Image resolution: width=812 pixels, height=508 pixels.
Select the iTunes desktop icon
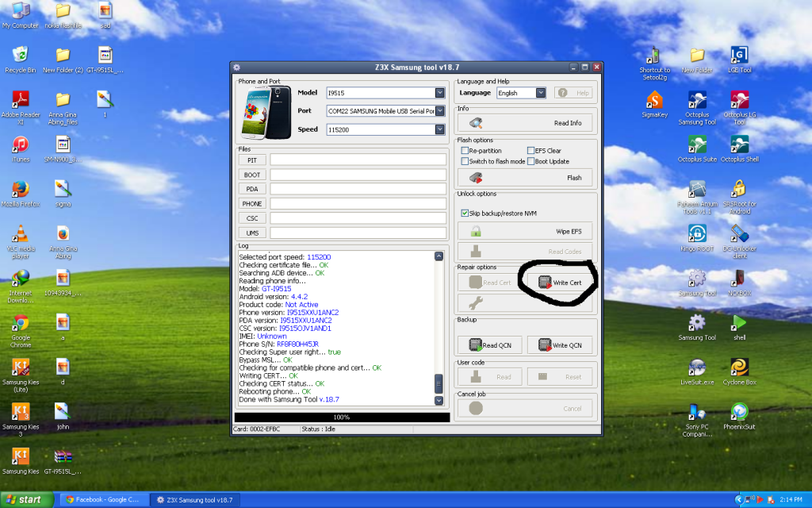[x=21, y=148]
